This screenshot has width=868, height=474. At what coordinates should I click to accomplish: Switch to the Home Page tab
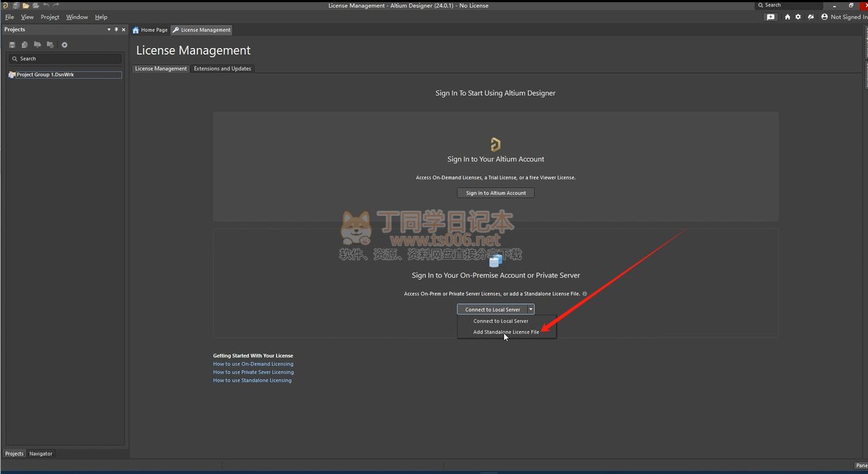pyautogui.click(x=150, y=30)
